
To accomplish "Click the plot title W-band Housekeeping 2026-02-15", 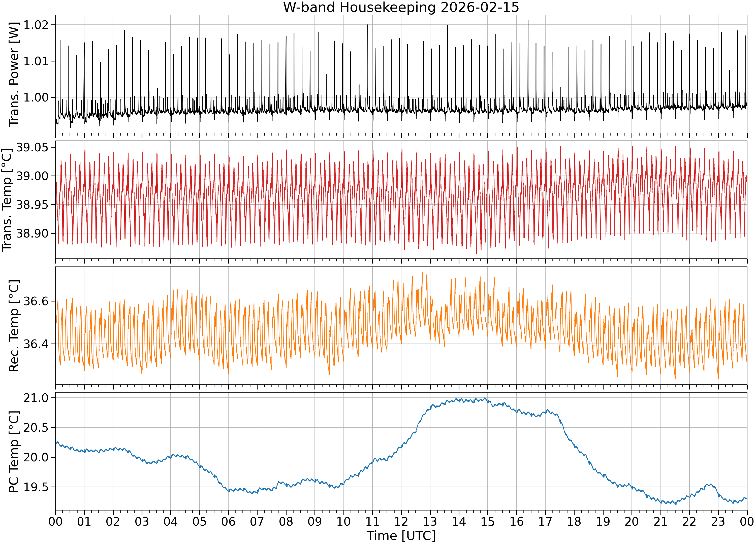I will pyautogui.click(x=401, y=7).
